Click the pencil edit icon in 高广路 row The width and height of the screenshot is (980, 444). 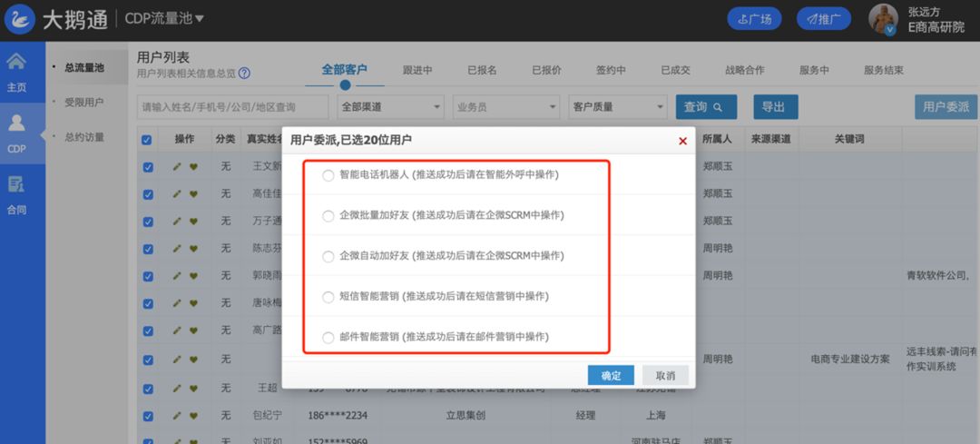177,331
